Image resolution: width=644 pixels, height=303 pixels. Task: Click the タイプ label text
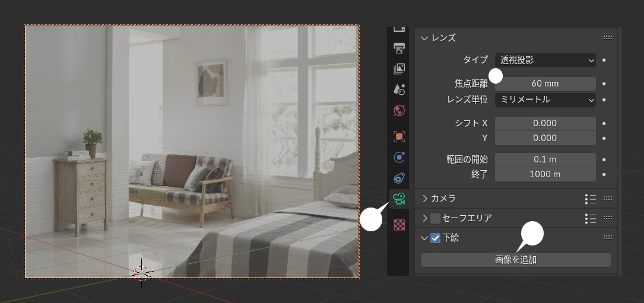[475, 60]
